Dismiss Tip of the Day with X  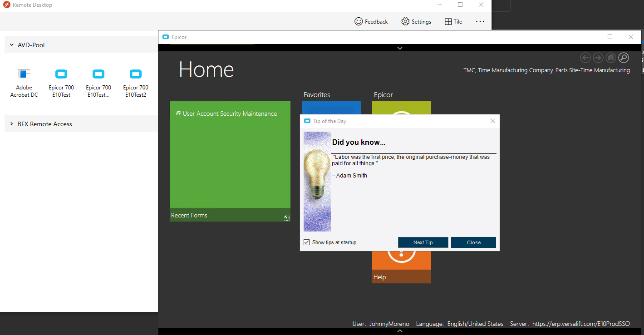493,121
